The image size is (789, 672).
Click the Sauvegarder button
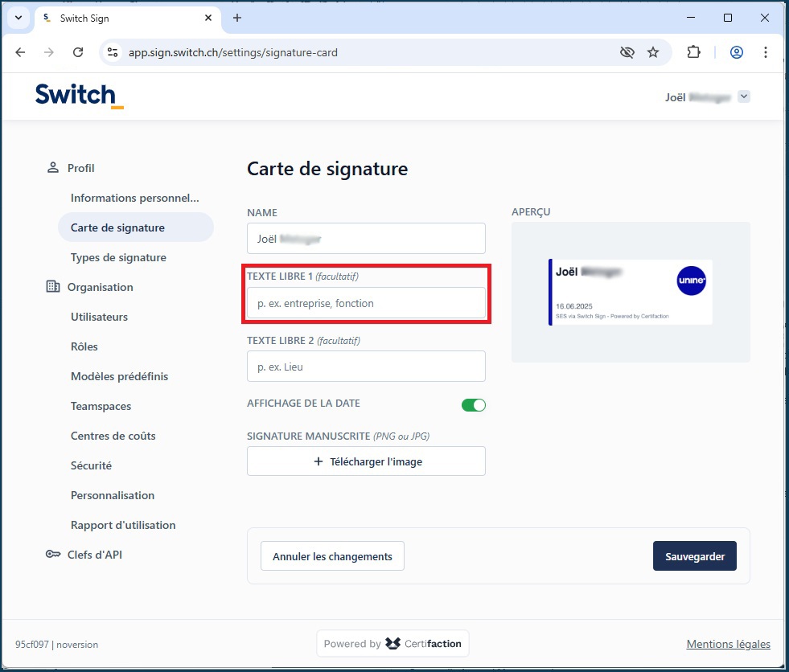tap(695, 556)
